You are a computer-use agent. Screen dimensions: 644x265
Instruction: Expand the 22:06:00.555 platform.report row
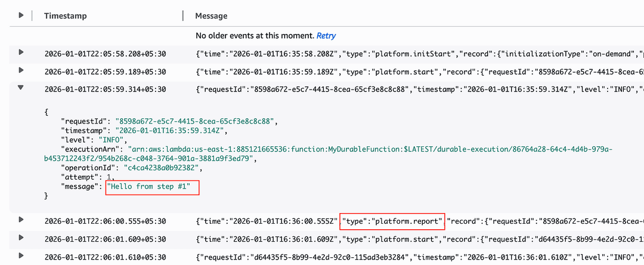(x=21, y=220)
